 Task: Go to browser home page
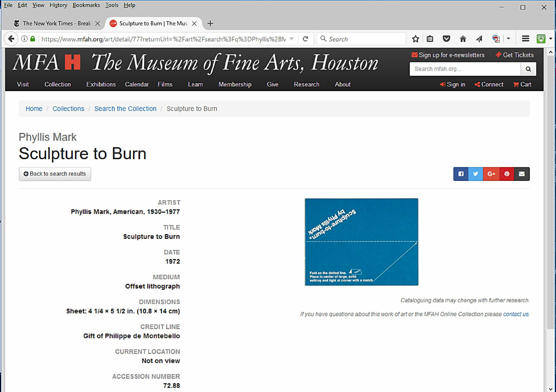(463, 39)
